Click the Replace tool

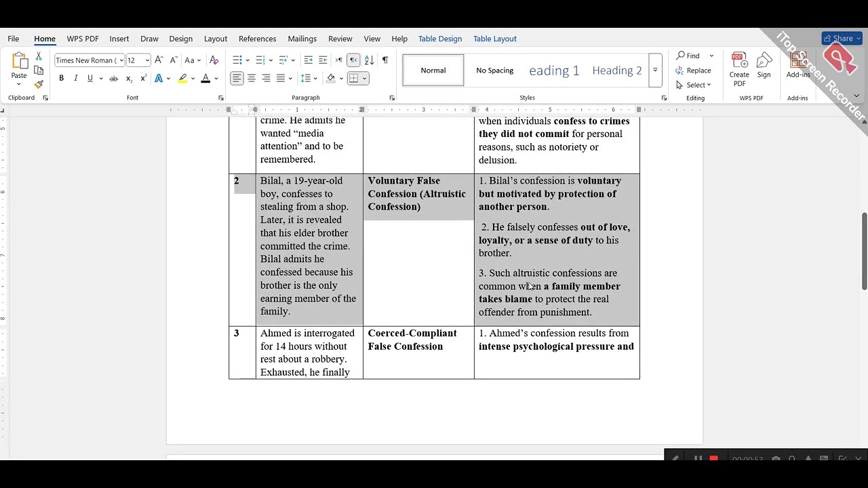[693, 70]
